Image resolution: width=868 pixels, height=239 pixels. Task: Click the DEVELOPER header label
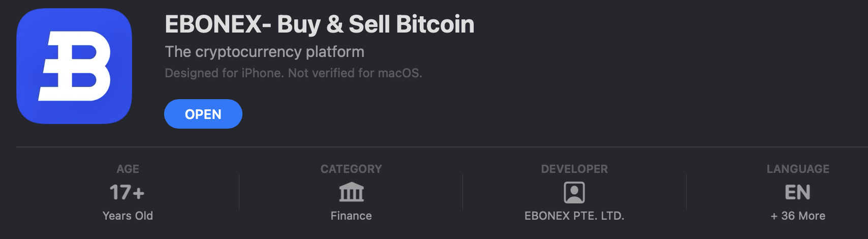(x=574, y=169)
